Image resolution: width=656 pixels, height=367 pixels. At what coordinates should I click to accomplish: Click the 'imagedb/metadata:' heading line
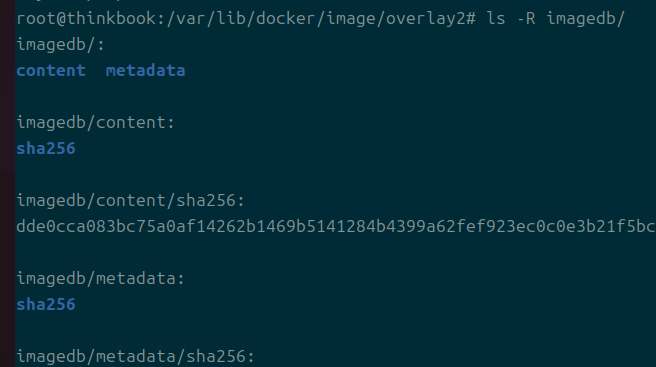(100, 278)
